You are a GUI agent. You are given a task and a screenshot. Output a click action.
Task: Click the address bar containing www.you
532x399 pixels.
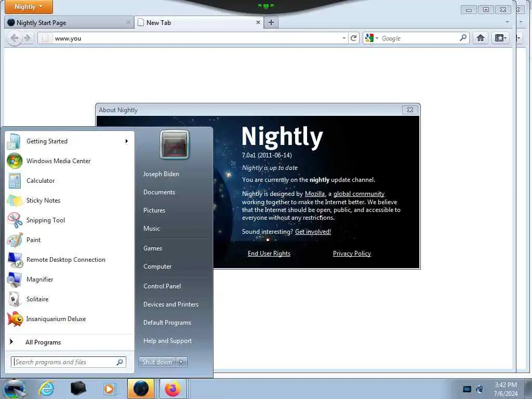[x=196, y=38]
